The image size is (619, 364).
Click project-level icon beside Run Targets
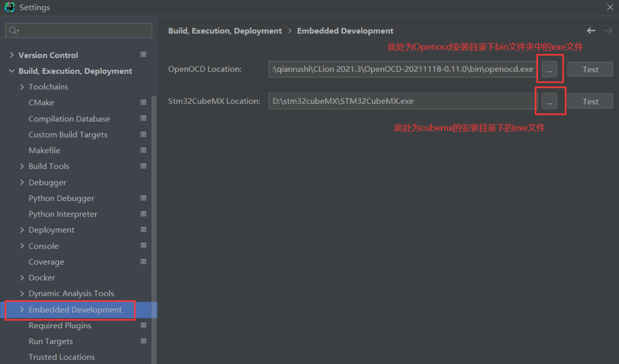point(143,341)
